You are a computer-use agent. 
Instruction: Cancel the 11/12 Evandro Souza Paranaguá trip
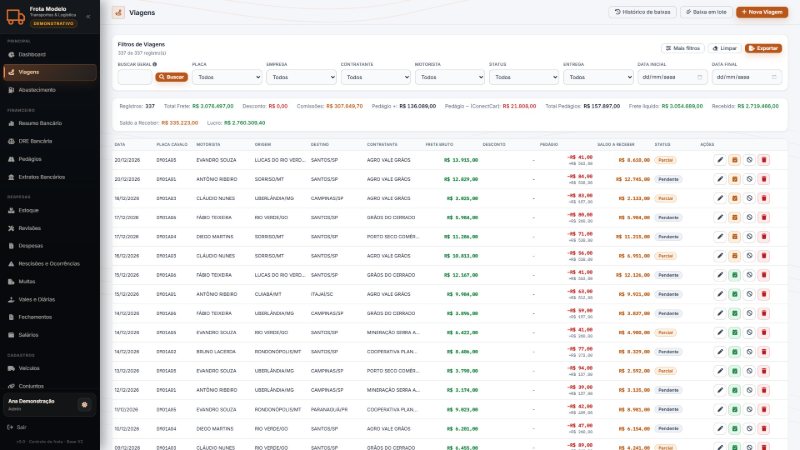click(749, 409)
